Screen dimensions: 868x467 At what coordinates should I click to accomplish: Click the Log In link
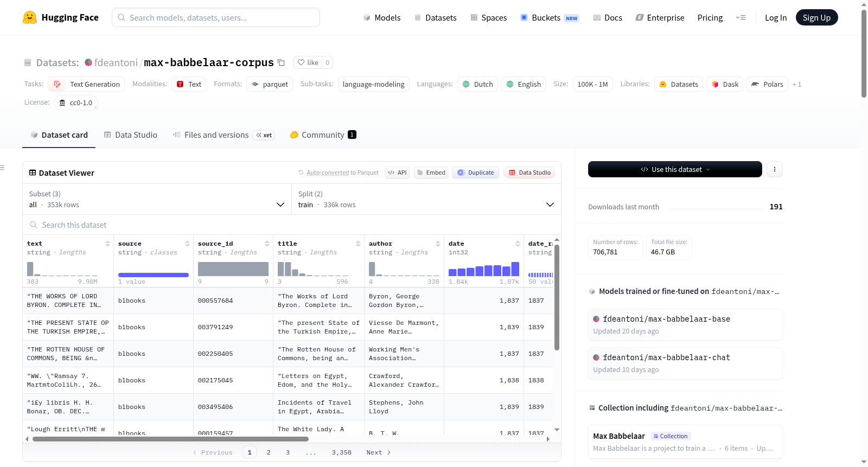tap(776, 17)
